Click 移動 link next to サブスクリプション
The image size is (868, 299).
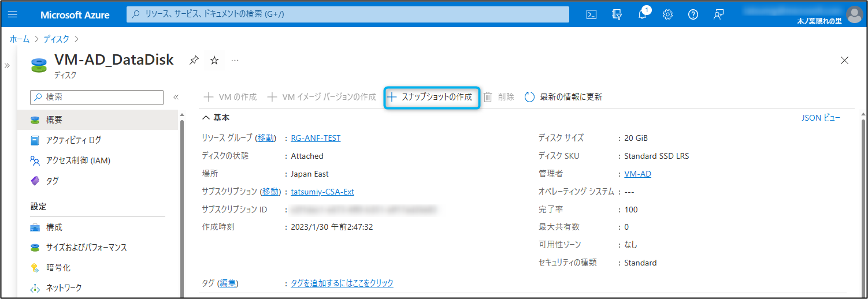[x=270, y=192]
